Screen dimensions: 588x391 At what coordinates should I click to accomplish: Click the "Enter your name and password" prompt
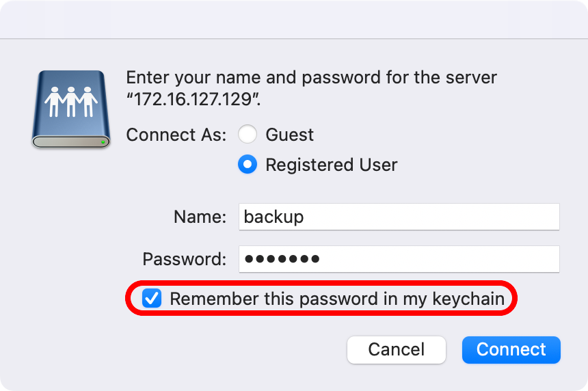312,77
